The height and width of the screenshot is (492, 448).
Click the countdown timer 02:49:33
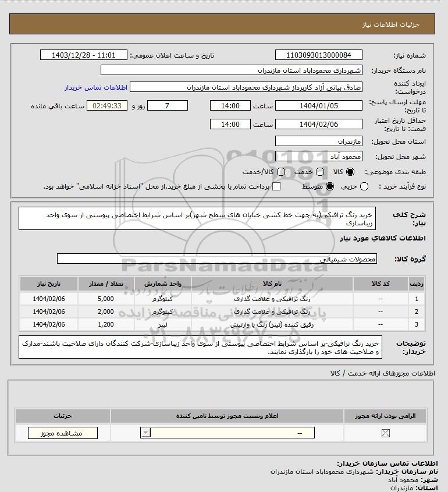tap(107, 106)
